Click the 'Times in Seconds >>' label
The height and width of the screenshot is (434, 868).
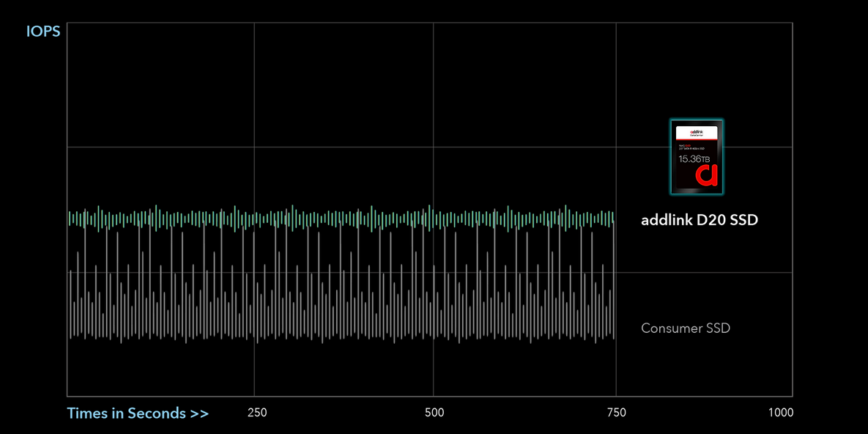click(x=138, y=413)
